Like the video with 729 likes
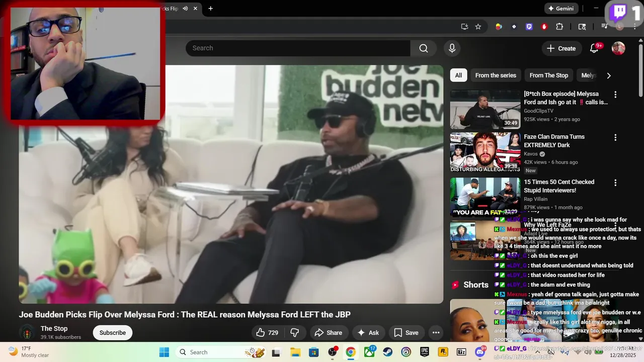Image resolution: width=644 pixels, height=362 pixels. click(x=267, y=332)
